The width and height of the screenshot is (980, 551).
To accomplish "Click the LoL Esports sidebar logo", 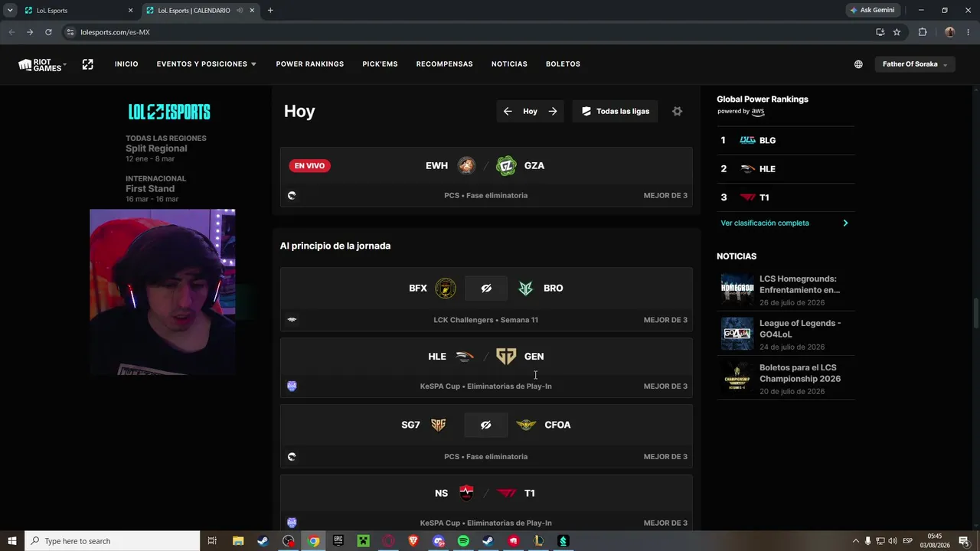I will coord(169,112).
